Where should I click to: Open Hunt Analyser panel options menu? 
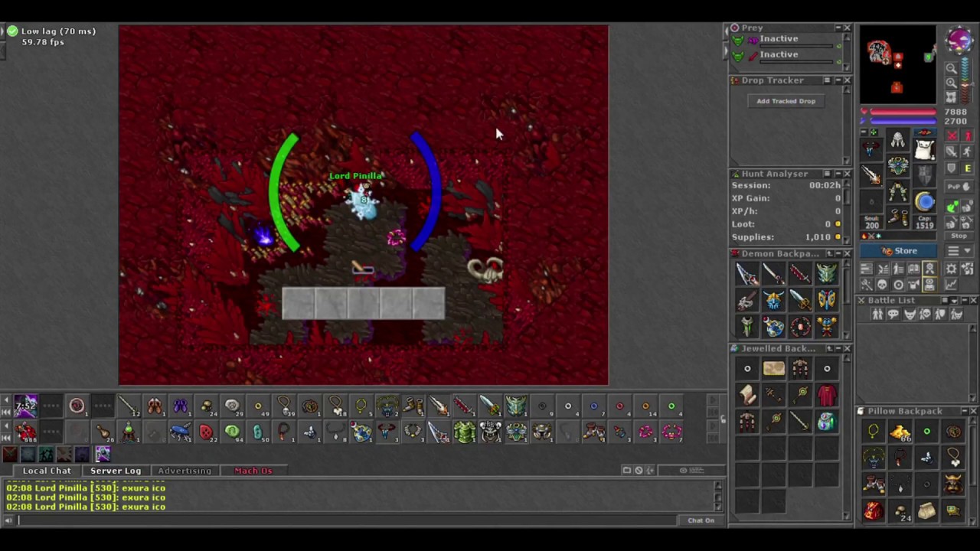[827, 174]
